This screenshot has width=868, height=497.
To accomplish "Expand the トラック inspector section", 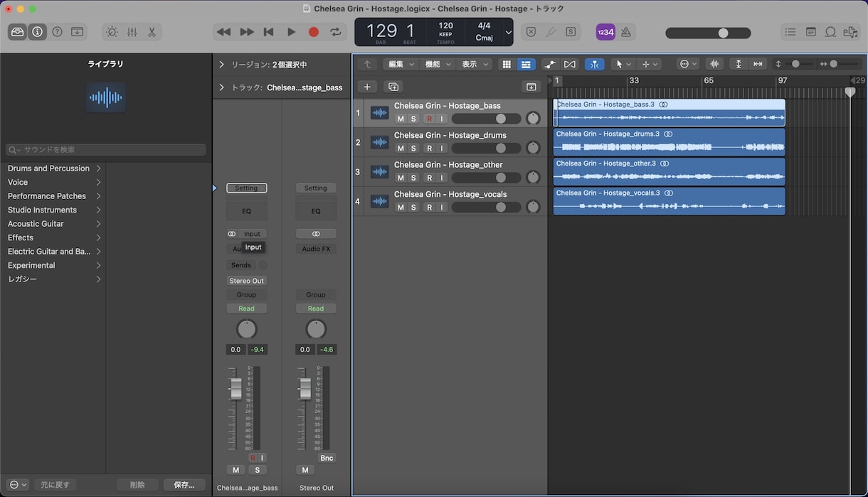I will (x=221, y=87).
